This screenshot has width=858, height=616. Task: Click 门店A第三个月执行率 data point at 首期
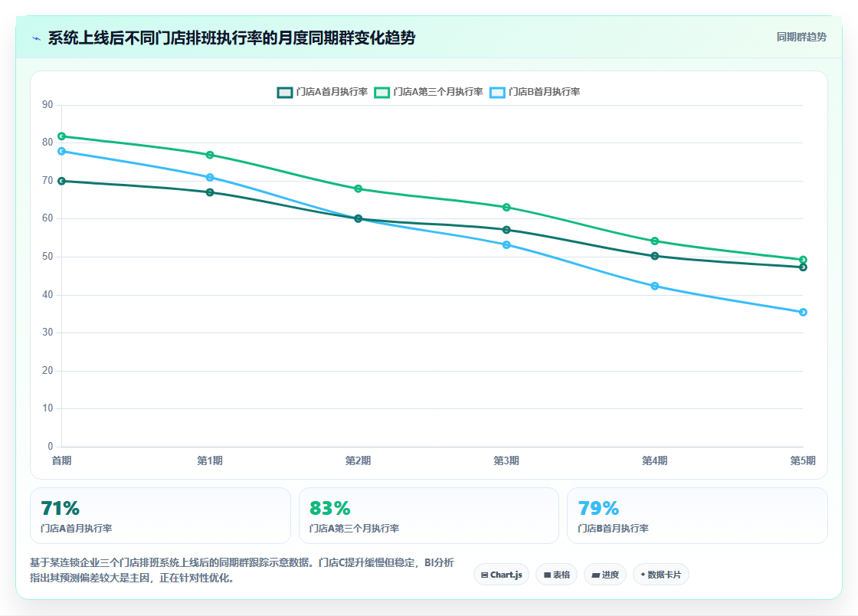point(62,136)
